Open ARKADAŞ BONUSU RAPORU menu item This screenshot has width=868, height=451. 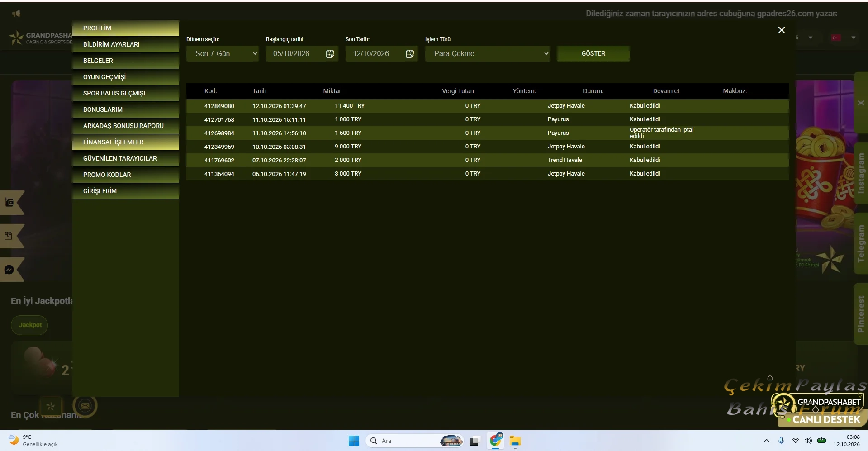tap(126, 126)
